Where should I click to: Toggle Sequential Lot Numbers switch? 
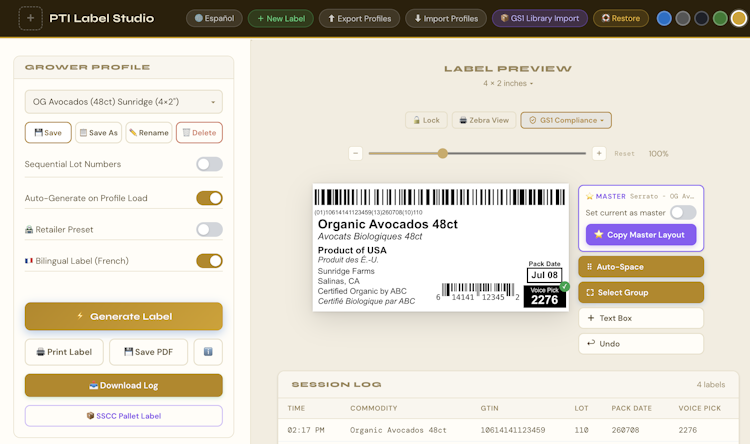pyautogui.click(x=209, y=164)
